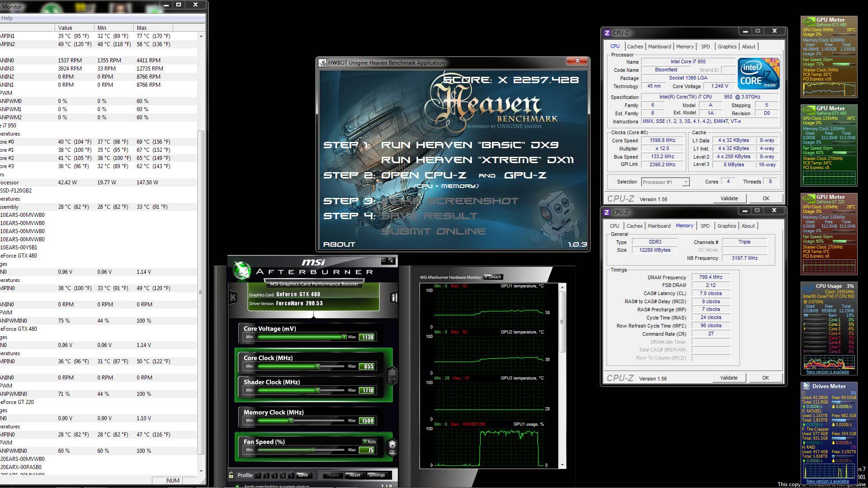This screenshot has width=868, height=488.
Task: Click 'New version is available' link under CPU Usage
Action: tap(827, 372)
